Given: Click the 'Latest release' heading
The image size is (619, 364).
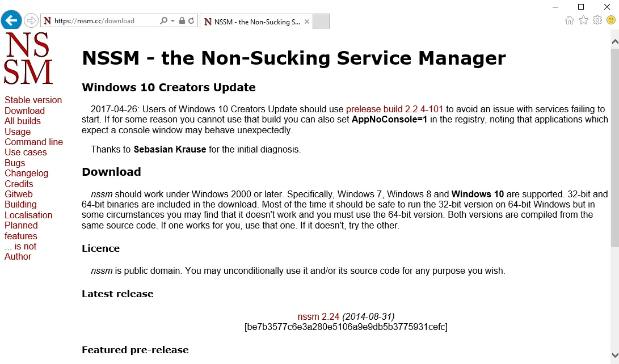Looking at the screenshot, I should [x=117, y=294].
